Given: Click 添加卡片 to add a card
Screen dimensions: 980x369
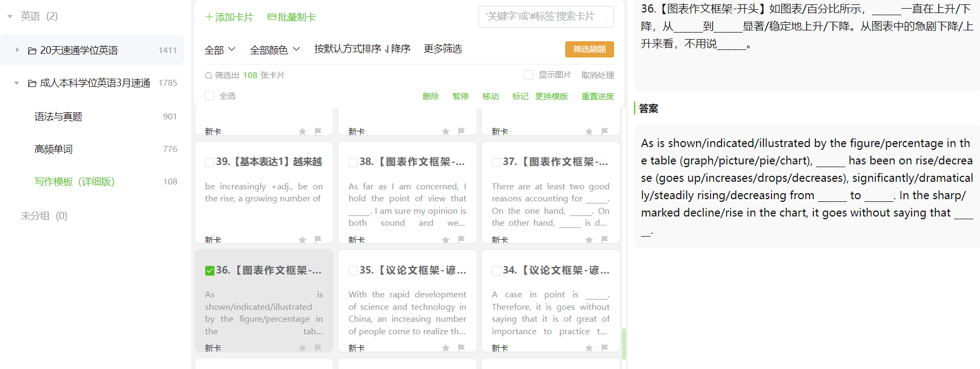Looking at the screenshot, I should 229,17.
